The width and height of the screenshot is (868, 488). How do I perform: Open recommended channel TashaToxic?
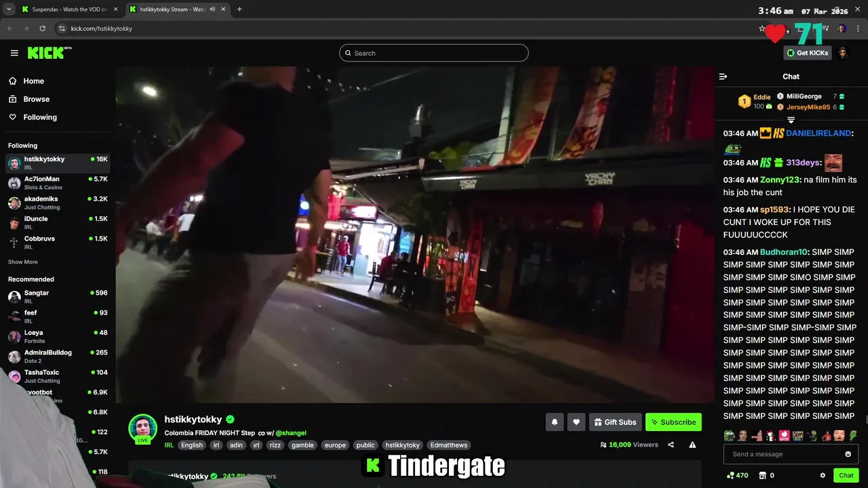58,375
